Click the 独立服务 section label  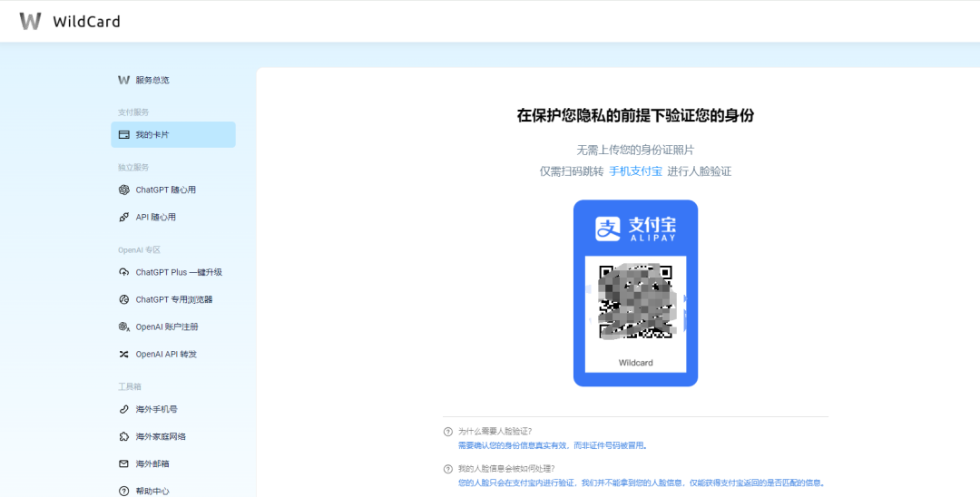[133, 168]
